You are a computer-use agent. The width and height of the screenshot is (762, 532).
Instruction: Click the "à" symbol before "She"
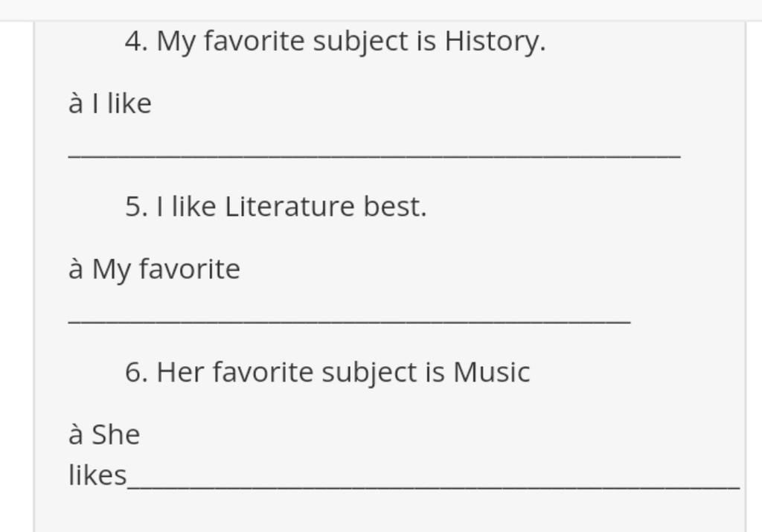pos(75,435)
